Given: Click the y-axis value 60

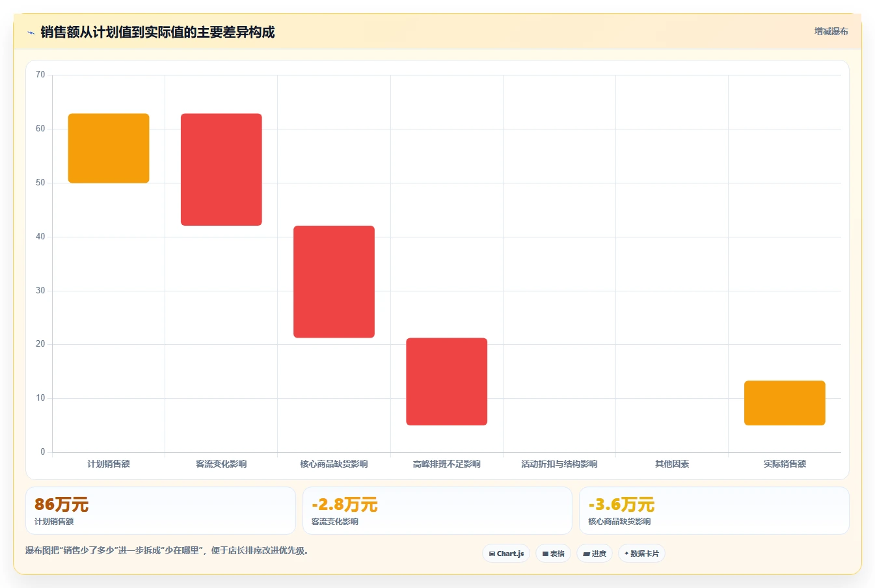Looking at the screenshot, I should pos(40,129).
